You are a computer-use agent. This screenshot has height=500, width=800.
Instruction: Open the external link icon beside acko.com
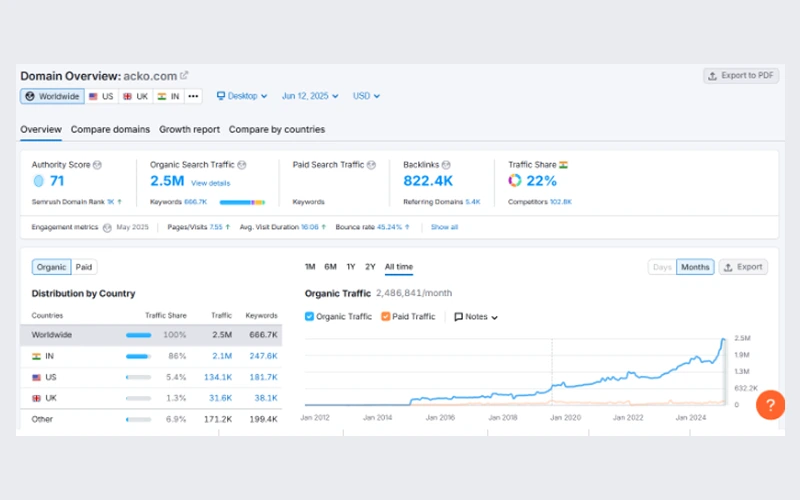click(184, 75)
